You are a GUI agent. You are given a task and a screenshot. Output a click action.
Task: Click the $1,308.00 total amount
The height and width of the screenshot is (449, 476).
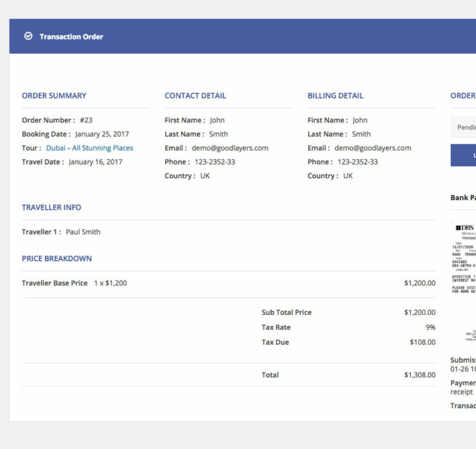[420, 375]
